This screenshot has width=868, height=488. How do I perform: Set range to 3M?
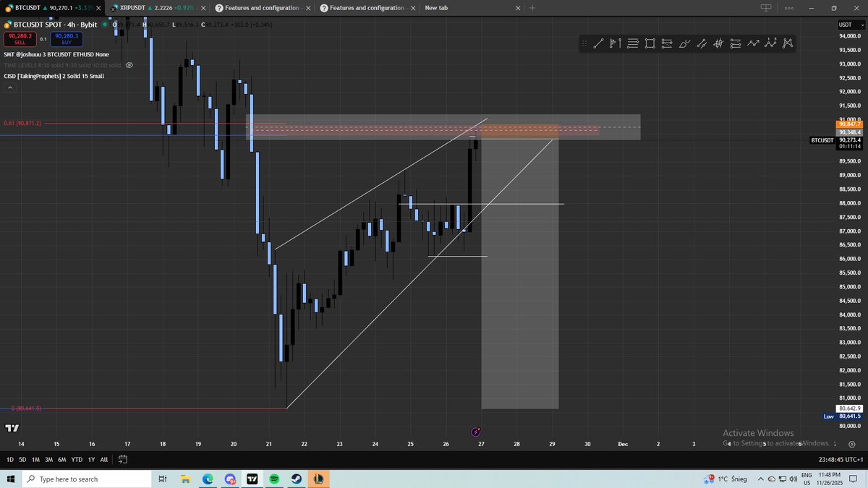(48, 460)
